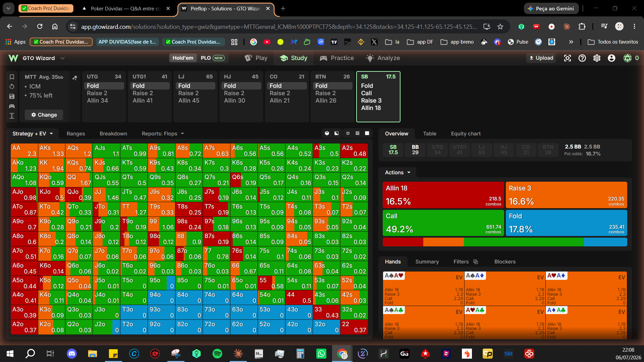Select the SB 17.5 player chip in Overview
The width and height of the screenshot is (644, 362).
pyautogui.click(x=393, y=149)
